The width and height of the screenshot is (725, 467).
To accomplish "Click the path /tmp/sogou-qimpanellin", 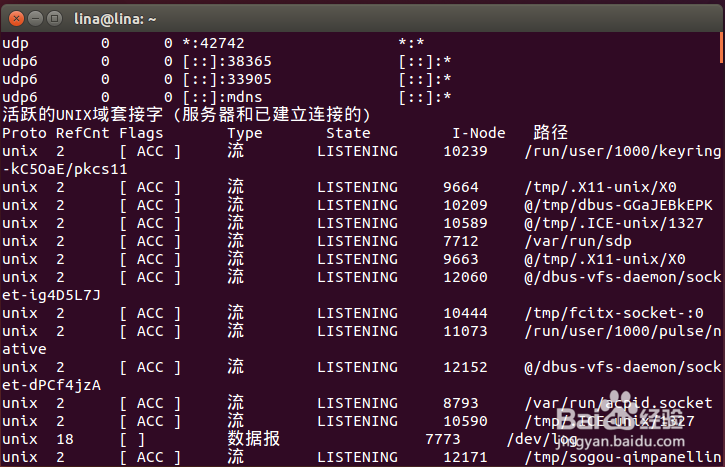I will click(x=623, y=458).
